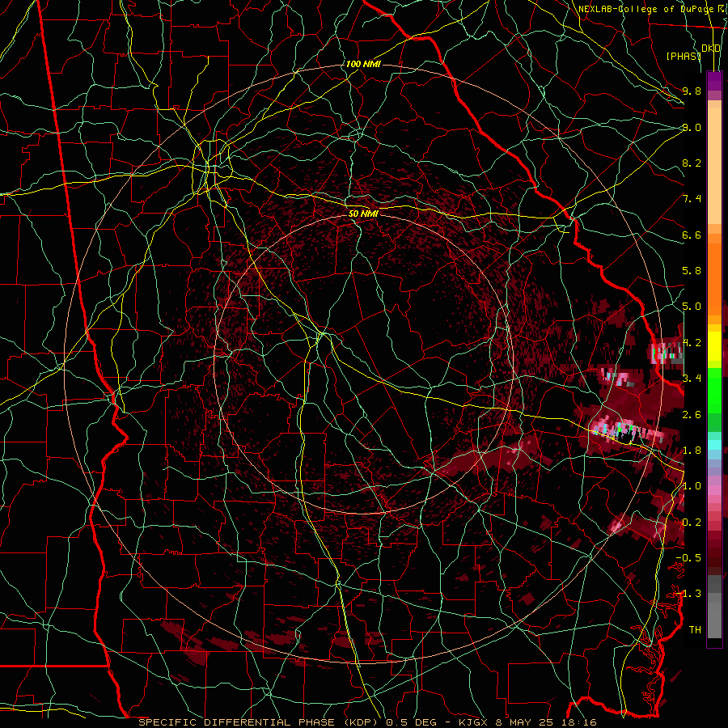The width and height of the screenshot is (728, 728).
Task: Select the dark red band of the color bar
Action: tap(714, 548)
